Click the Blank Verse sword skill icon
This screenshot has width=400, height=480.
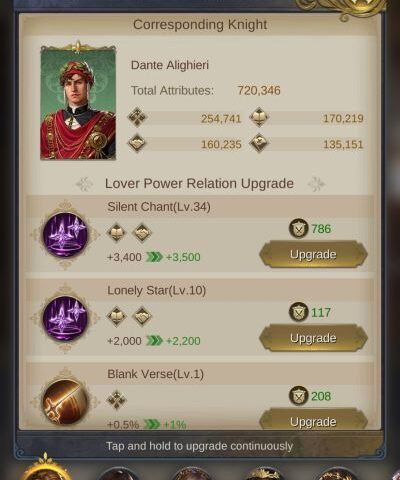click(x=65, y=402)
